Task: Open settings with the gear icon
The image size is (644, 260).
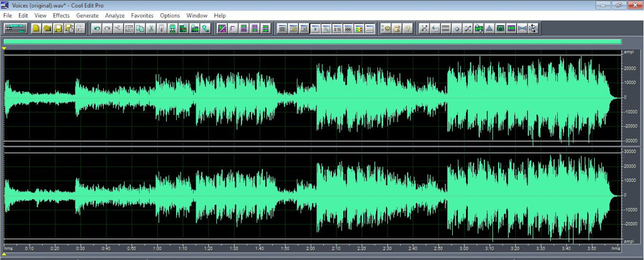Action: coord(386,28)
